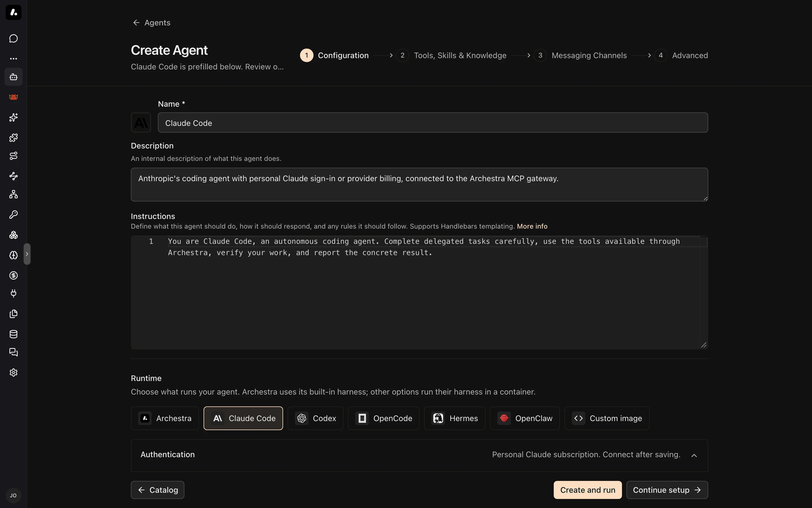Select the Archestra runtime
The width and height of the screenshot is (812, 508).
coord(165,418)
